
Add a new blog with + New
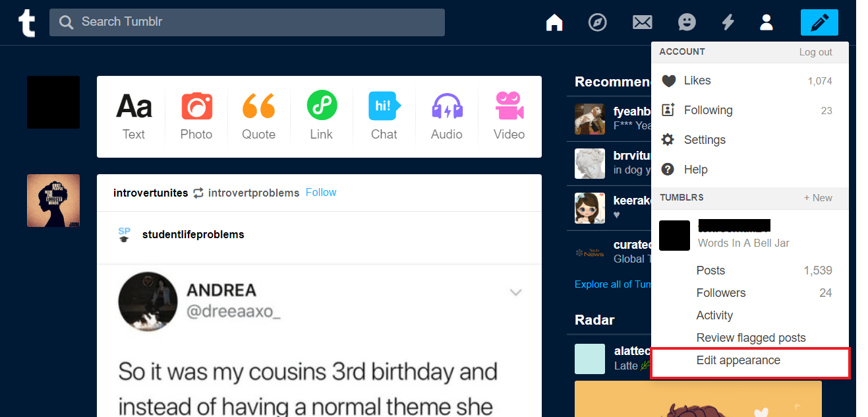[x=817, y=197]
